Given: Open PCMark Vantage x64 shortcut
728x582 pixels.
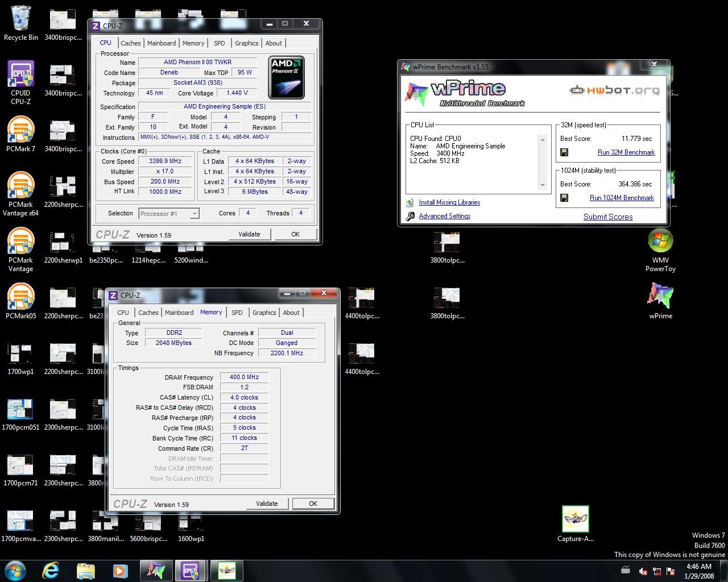Looking at the screenshot, I should point(20,194).
